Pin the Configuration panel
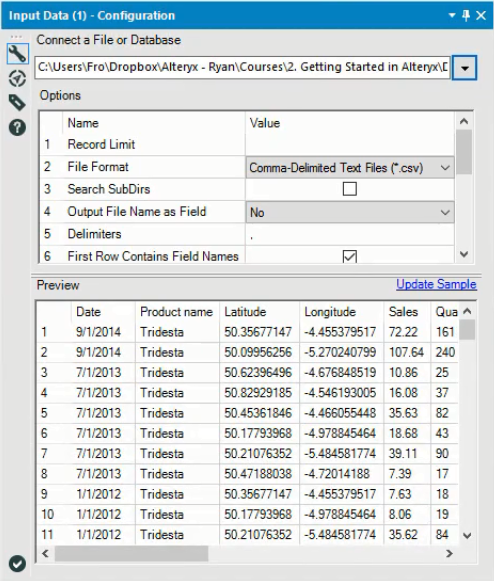This screenshot has width=494, height=581. (466, 16)
